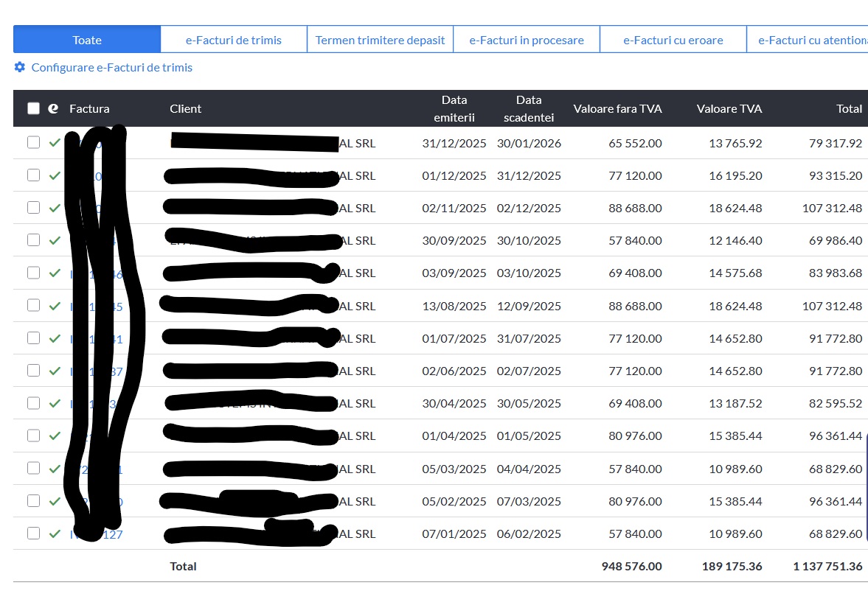Toggle the select-all checkbox in table header

point(33,108)
